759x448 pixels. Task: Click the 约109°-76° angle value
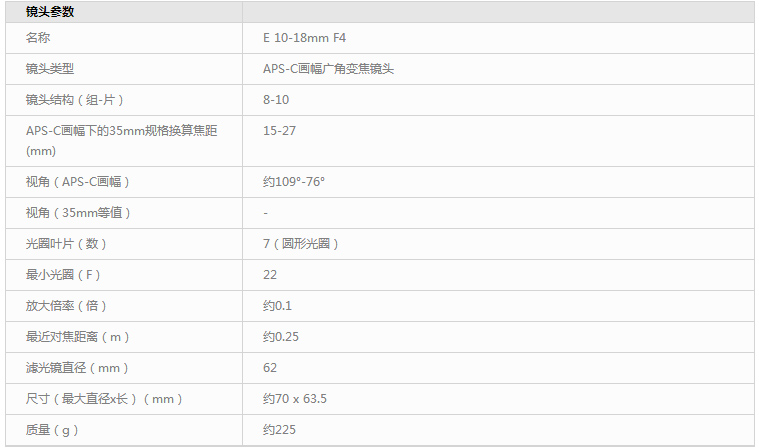click(294, 182)
